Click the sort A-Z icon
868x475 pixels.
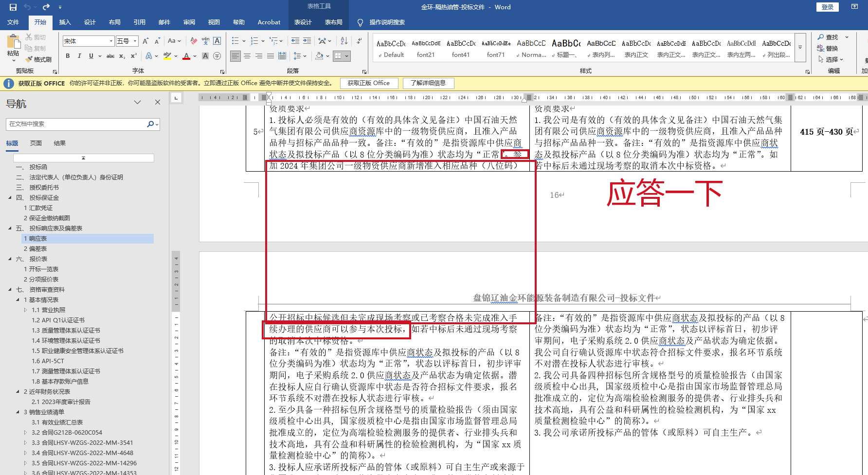click(x=344, y=41)
